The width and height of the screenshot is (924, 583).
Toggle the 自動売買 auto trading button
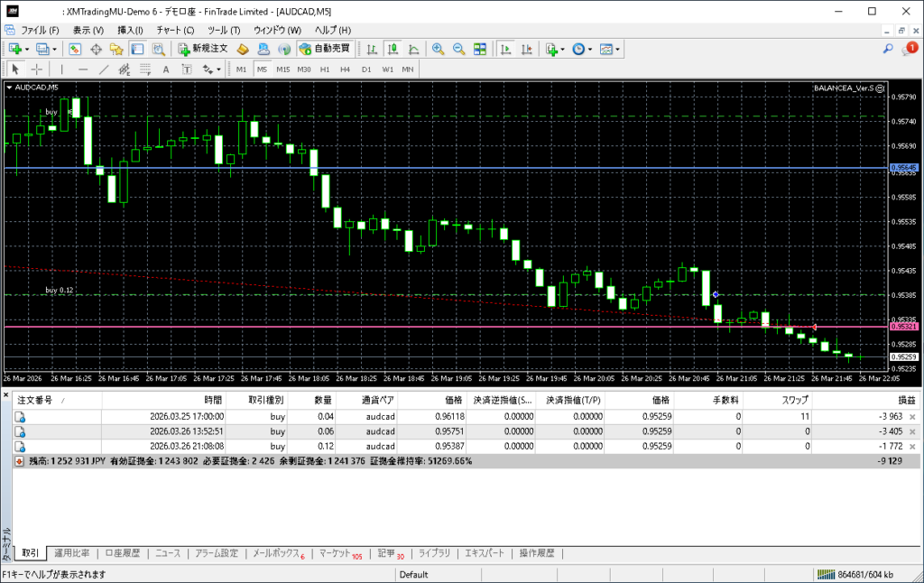click(324, 49)
